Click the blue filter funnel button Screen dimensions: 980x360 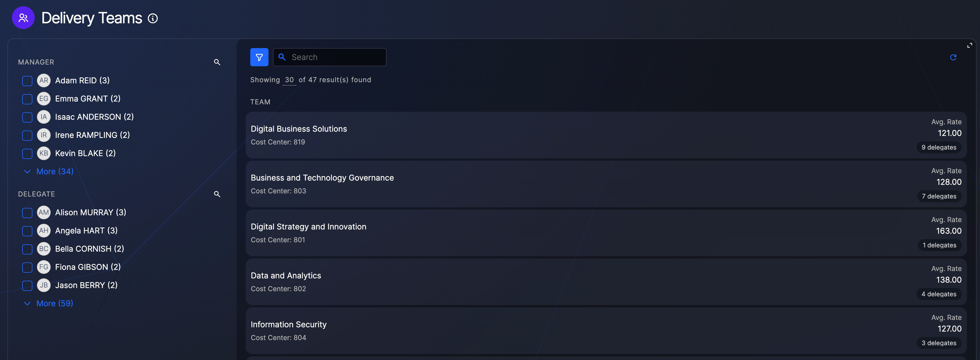259,57
